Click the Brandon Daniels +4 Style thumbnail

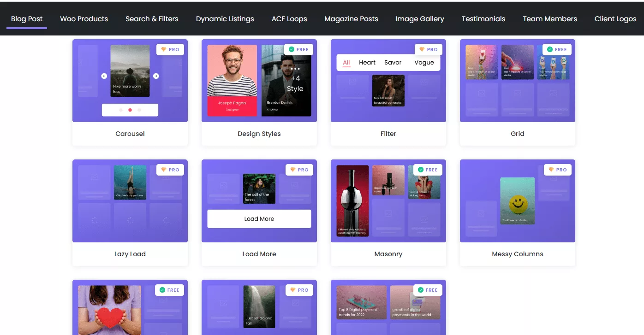pos(286,81)
